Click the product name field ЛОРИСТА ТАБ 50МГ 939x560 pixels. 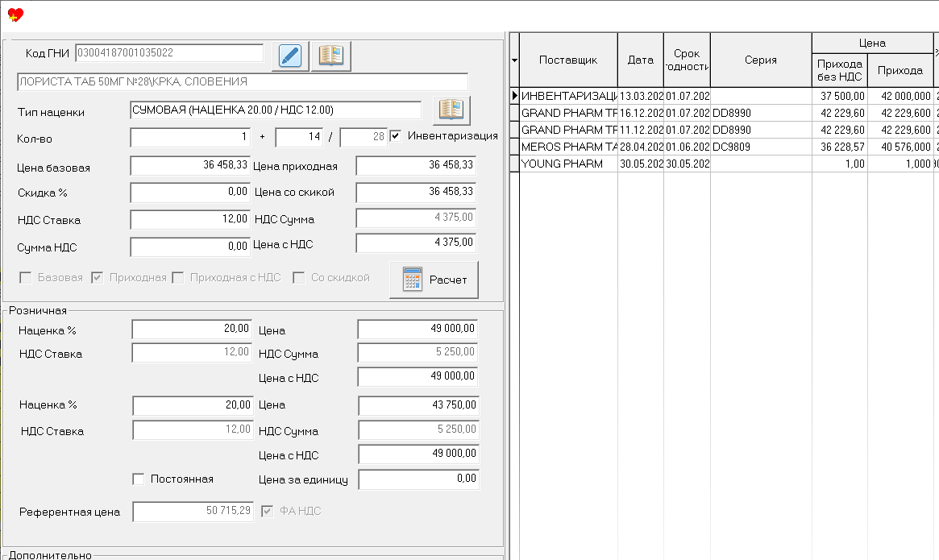pyautogui.click(x=243, y=81)
